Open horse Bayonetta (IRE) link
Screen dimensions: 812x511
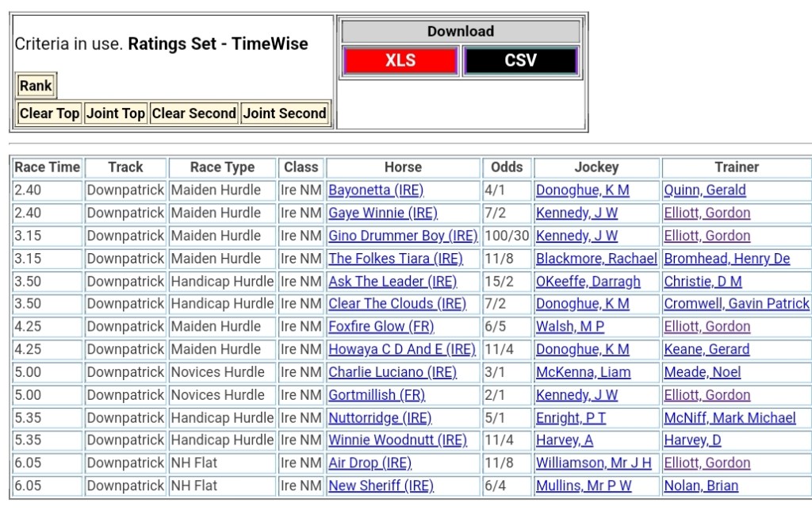coord(376,190)
